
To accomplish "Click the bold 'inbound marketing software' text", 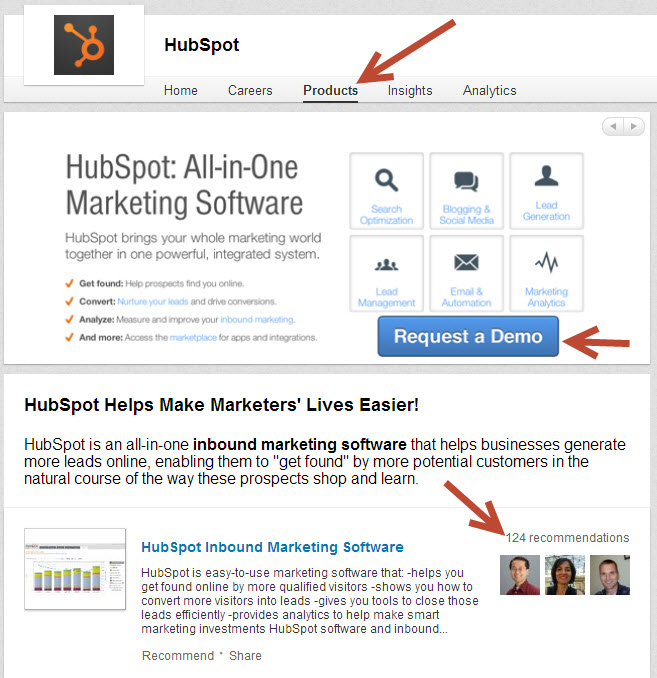I will click(300, 445).
